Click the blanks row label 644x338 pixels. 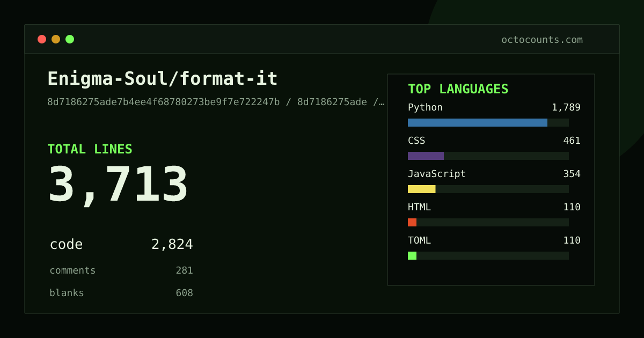(67, 293)
